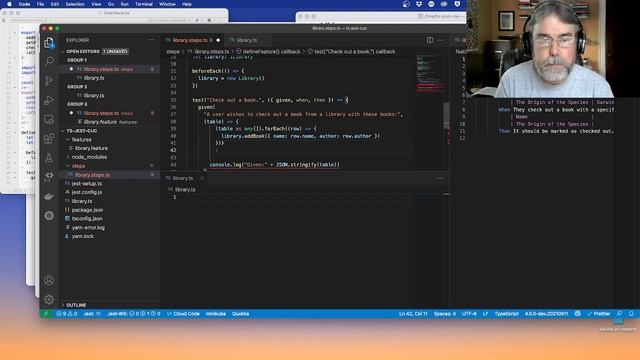Open jest-setup.ts in file tree
640x360 pixels.
tap(87, 184)
